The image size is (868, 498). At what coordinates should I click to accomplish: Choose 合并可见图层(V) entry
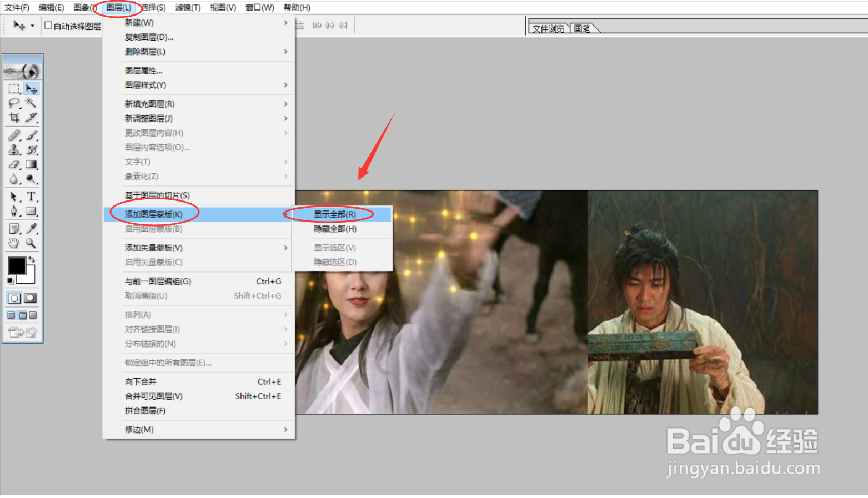coord(199,396)
